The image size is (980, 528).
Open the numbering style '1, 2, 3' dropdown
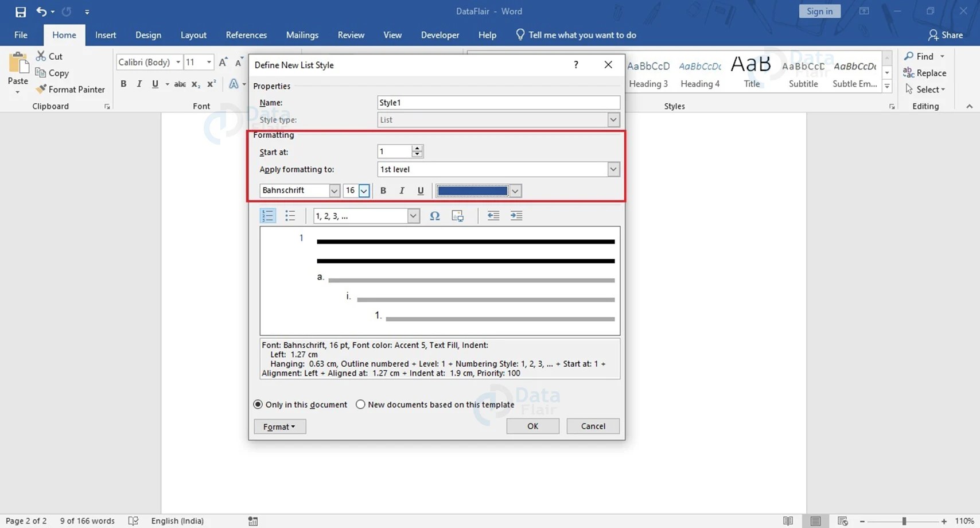coord(413,215)
